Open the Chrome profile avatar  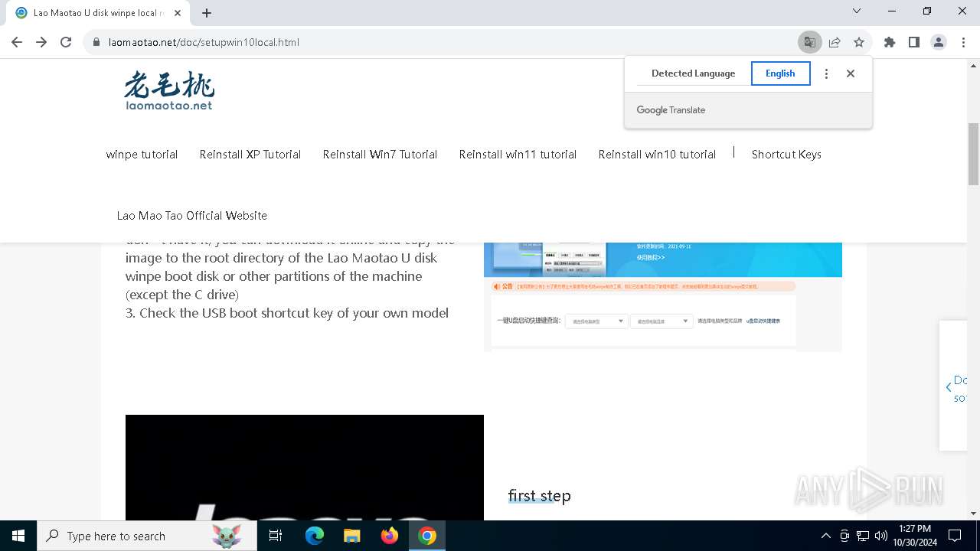[939, 42]
